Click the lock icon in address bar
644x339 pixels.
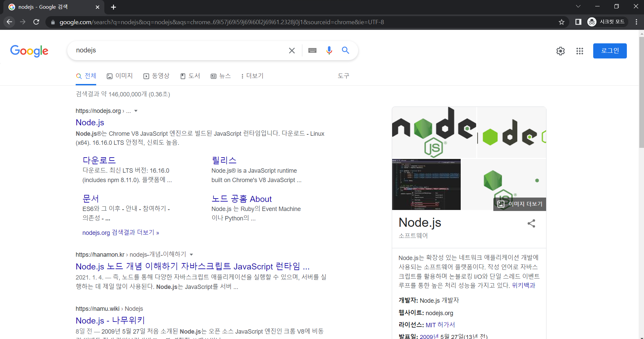tap(52, 22)
